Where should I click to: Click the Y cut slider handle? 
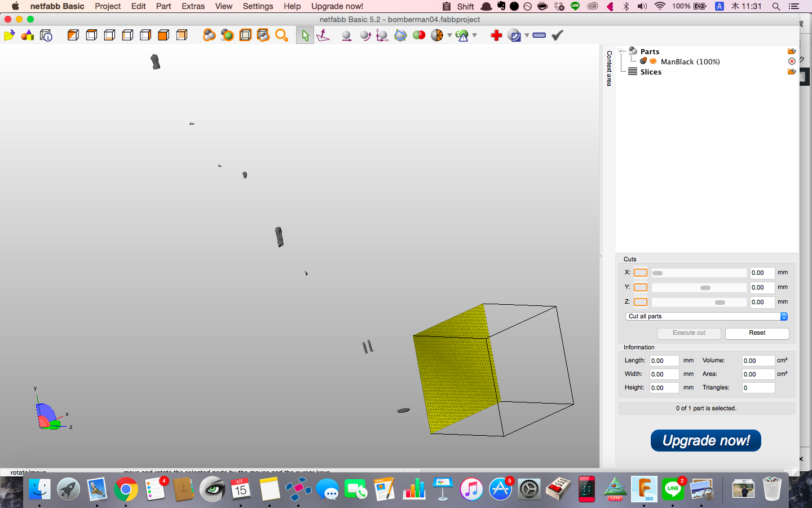705,288
